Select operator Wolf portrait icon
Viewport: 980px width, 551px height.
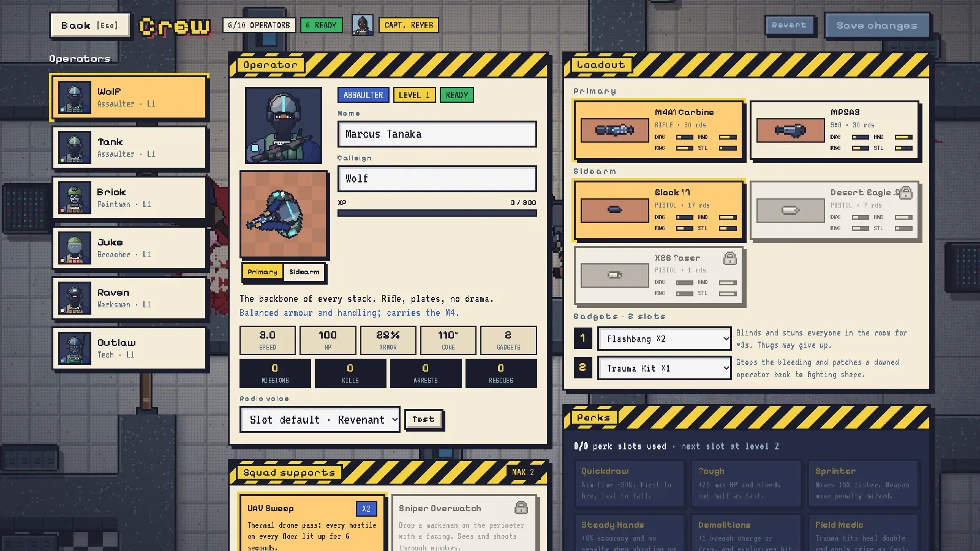(75, 97)
